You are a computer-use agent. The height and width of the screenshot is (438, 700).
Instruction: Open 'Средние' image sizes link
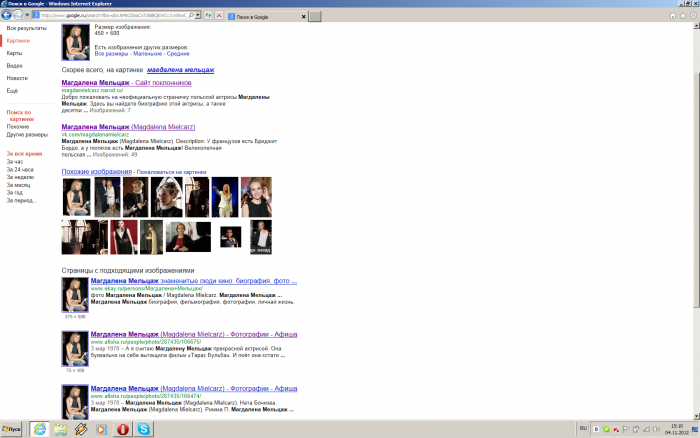point(178,54)
